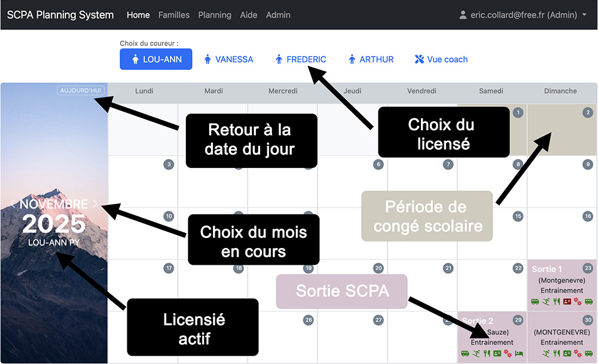Go to the Planning page in the navbar
The image size is (598, 364).
(215, 15)
